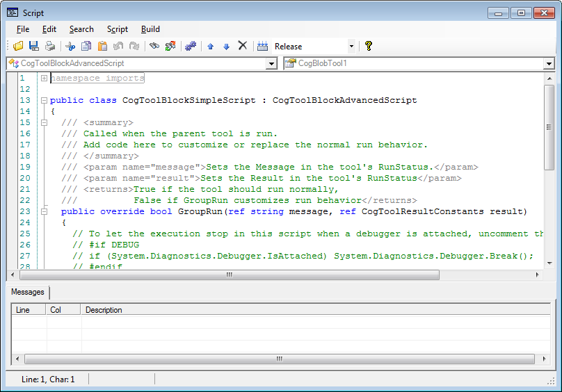Image resolution: width=562 pixels, height=392 pixels.
Task: Open the CogBlobTool1 member dropdown
Action: point(549,64)
